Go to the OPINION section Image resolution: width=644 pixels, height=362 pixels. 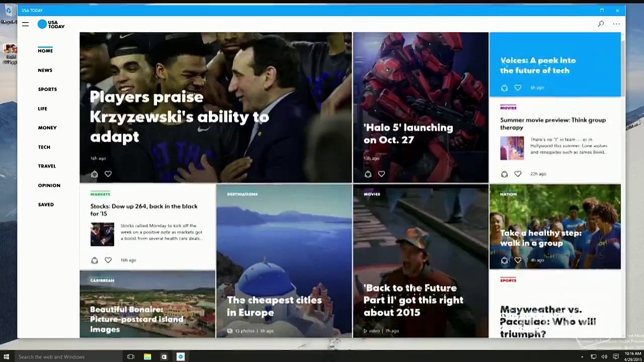[49, 186]
